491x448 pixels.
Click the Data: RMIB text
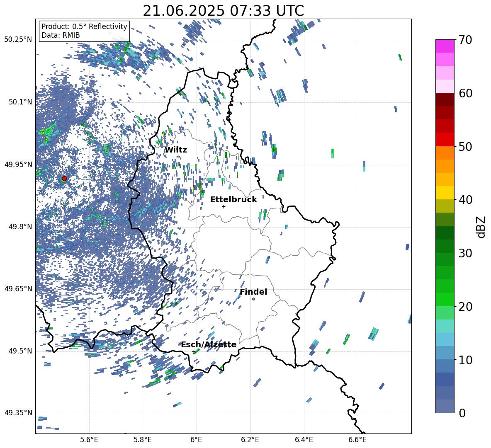click(x=61, y=35)
